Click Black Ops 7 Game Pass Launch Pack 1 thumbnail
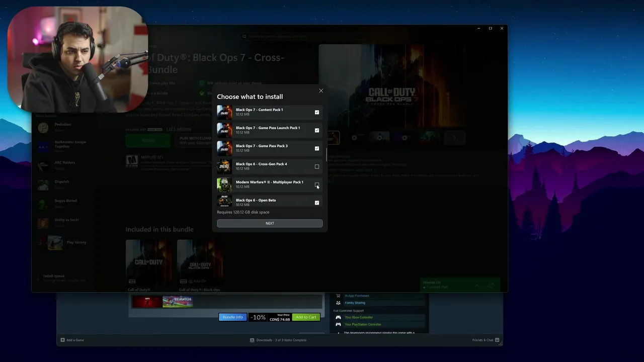644x362 pixels. [x=224, y=130]
